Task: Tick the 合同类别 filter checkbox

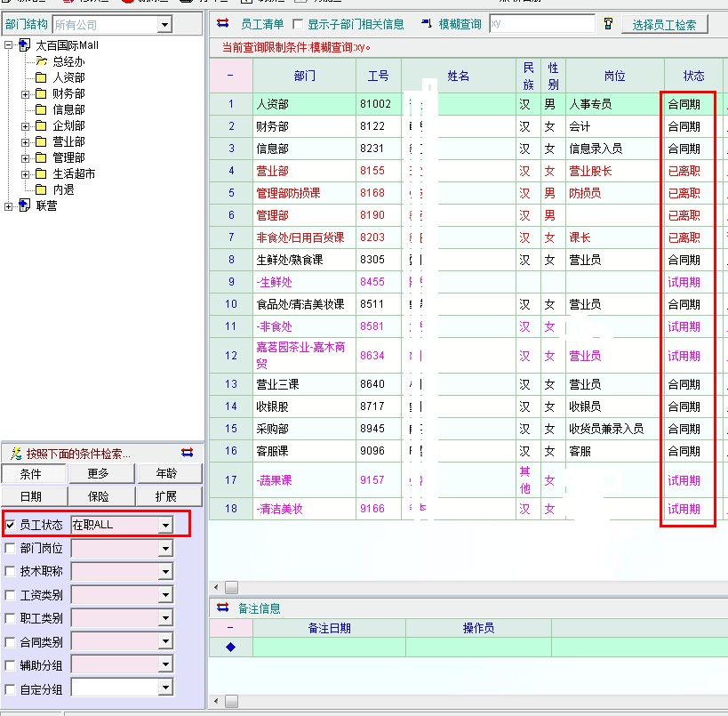Action: [11, 642]
